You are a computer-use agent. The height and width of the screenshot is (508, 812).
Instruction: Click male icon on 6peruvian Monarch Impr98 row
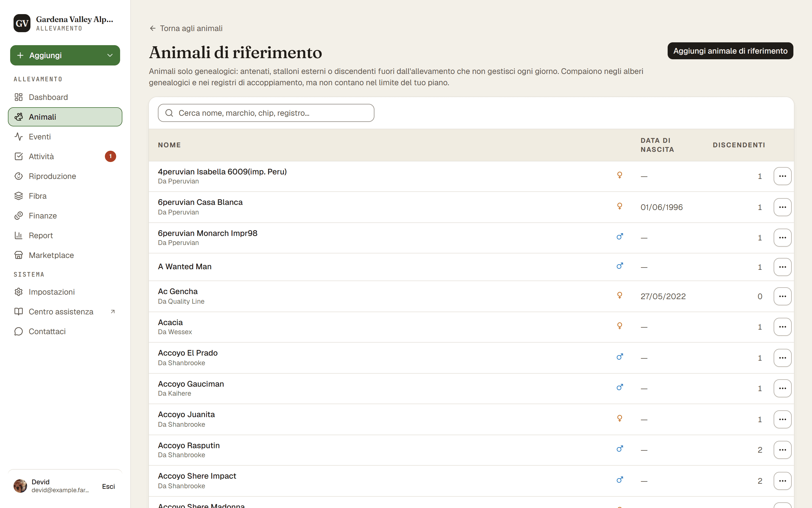tap(619, 237)
